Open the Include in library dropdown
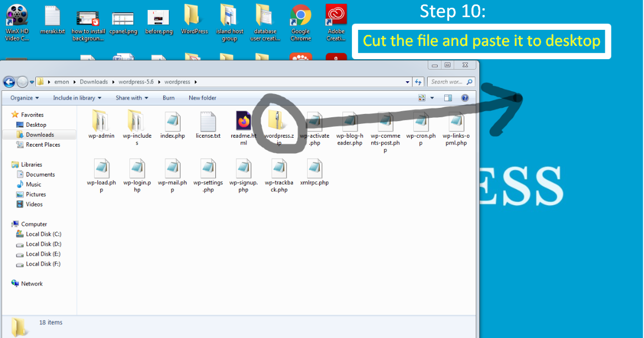 77,98
